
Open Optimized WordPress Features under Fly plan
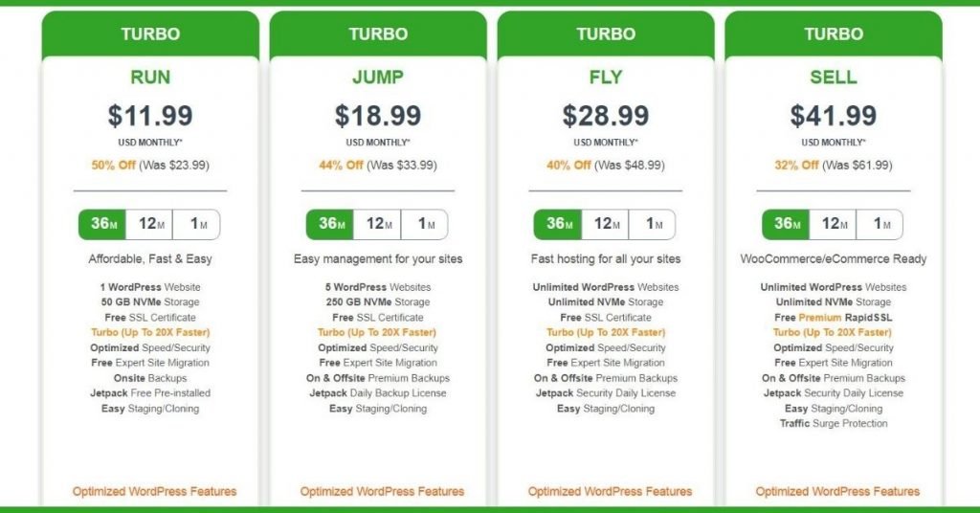pyautogui.click(x=610, y=491)
